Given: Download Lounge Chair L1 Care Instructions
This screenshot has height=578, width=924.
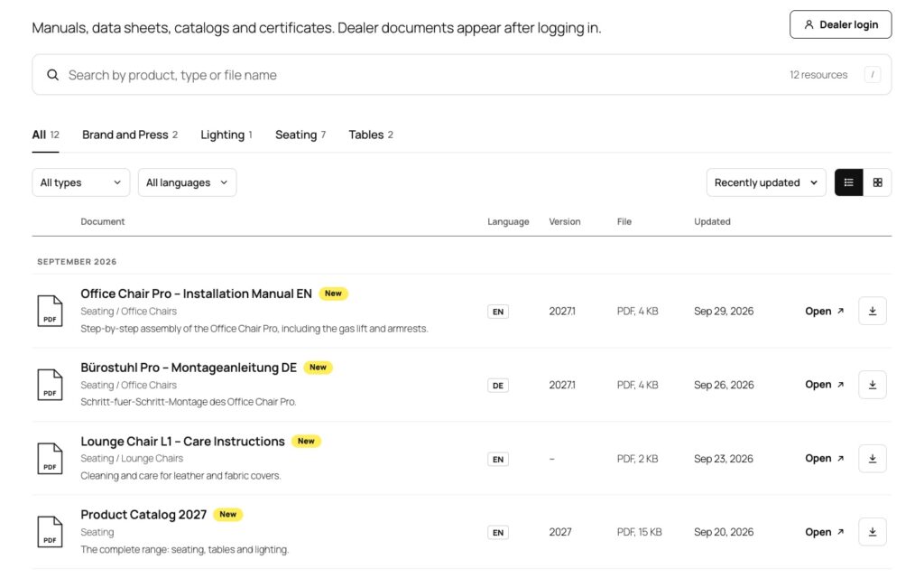Looking at the screenshot, I should [873, 458].
